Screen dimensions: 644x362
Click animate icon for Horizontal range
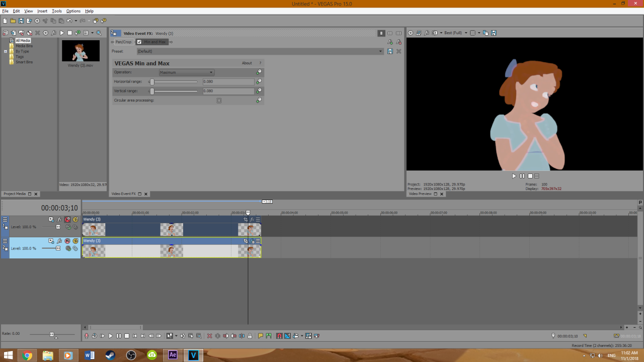point(259,81)
